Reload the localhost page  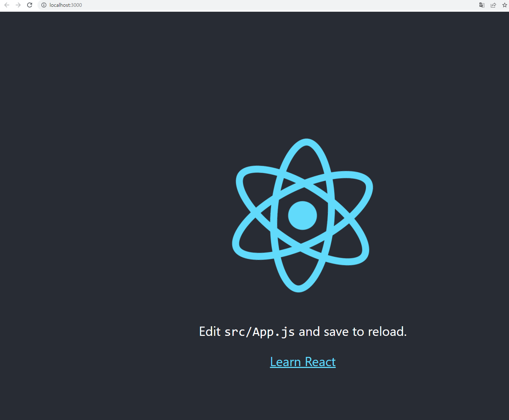click(30, 5)
